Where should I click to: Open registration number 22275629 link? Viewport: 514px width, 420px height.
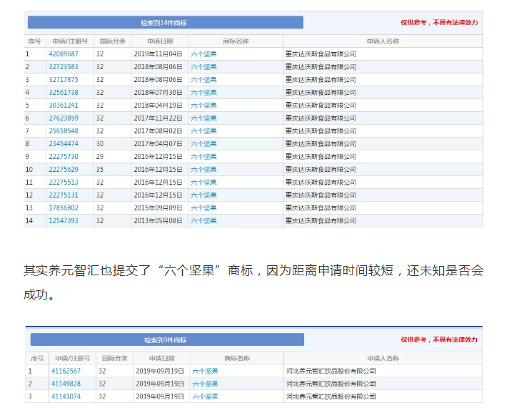coord(64,169)
